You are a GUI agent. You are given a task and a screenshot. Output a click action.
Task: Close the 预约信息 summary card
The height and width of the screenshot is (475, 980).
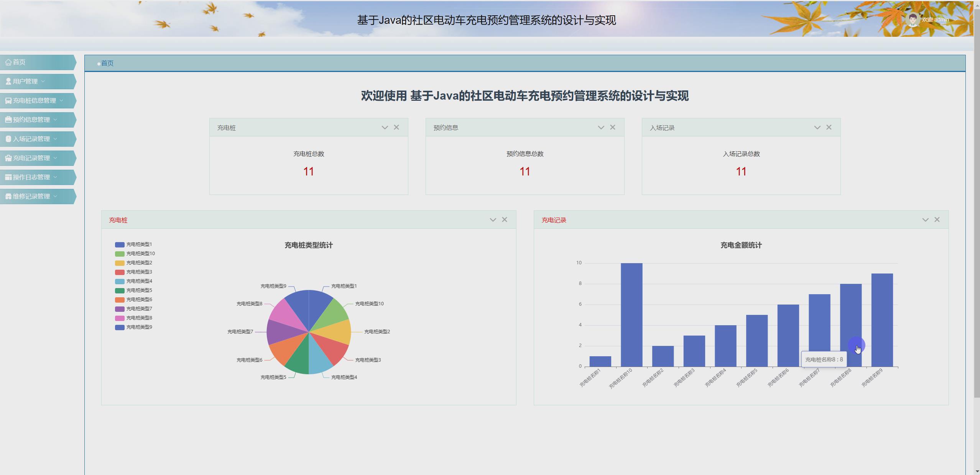coord(612,127)
